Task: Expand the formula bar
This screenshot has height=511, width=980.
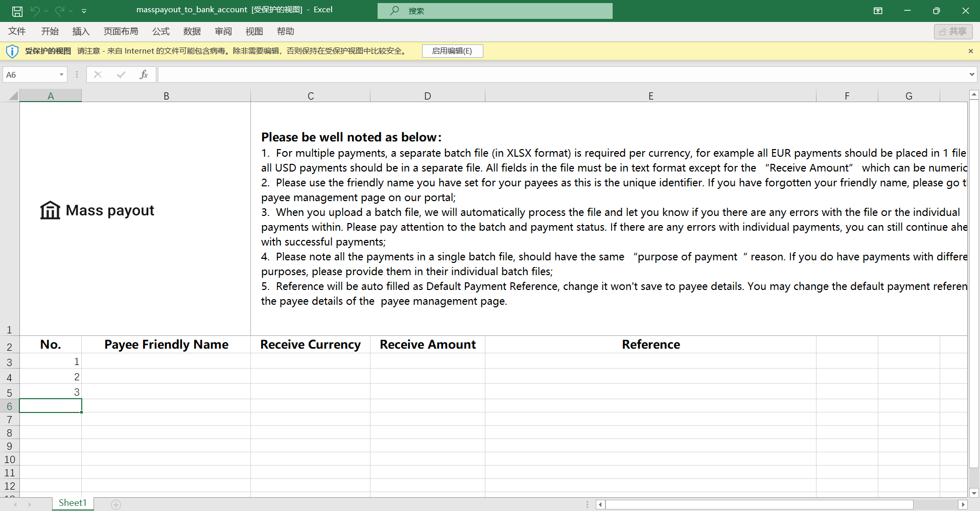Action: point(971,75)
